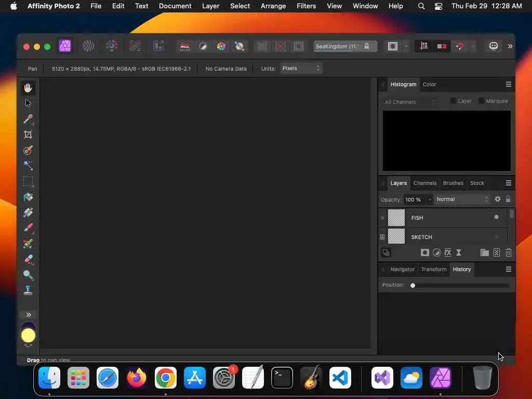Viewport: 532px width, 399px height.
Task: Click Add Pixel Layer button
Action: tap(497, 252)
